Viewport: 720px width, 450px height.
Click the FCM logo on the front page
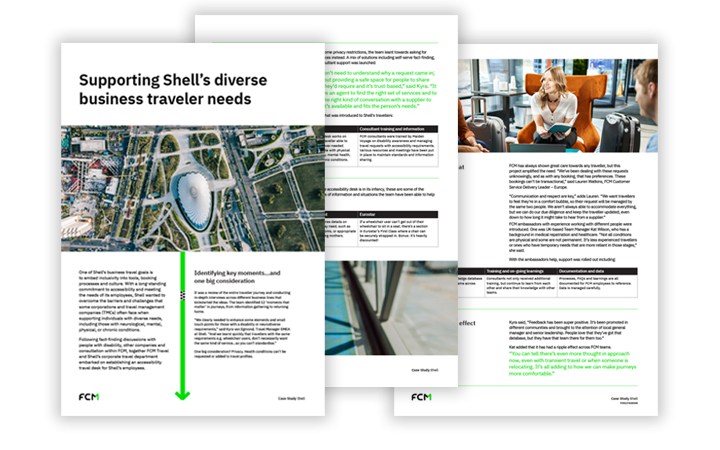pyautogui.click(x=89, y=397)
